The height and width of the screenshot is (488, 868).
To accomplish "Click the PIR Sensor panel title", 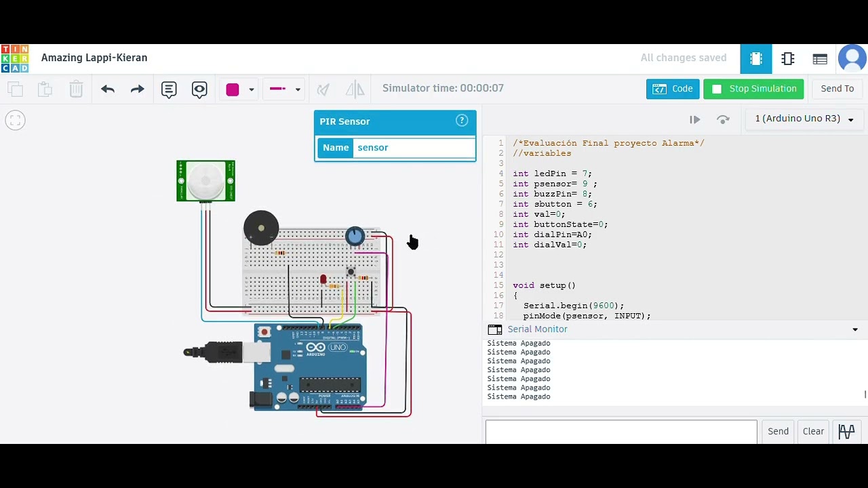I will coord(344,121).
